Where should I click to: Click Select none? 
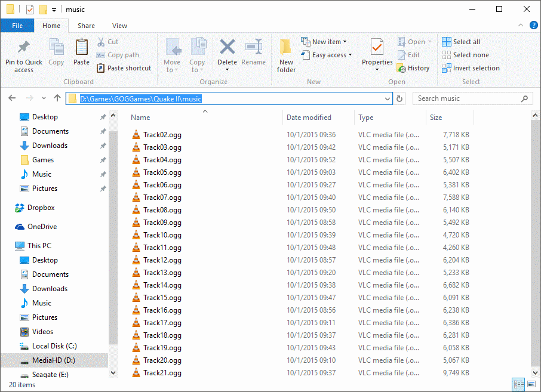coord(465,55)
